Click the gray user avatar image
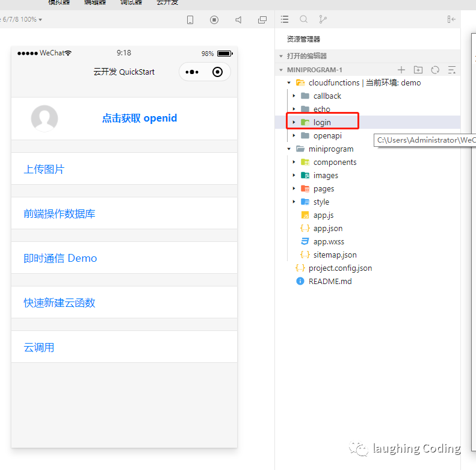 [45, 119]
